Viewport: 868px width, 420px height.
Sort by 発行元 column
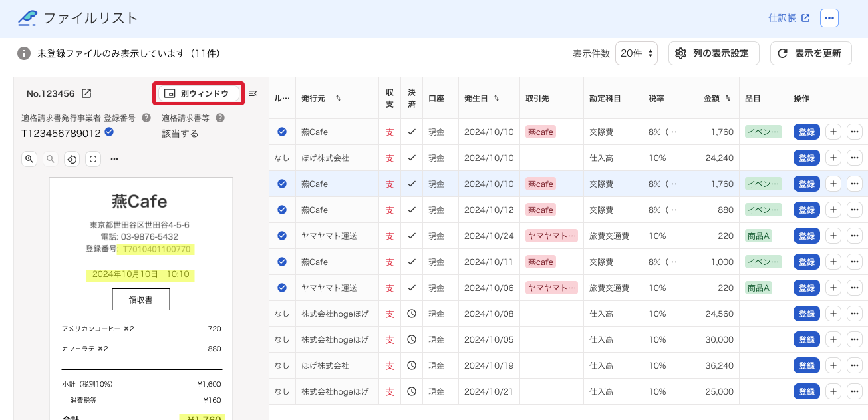(339, 99)
